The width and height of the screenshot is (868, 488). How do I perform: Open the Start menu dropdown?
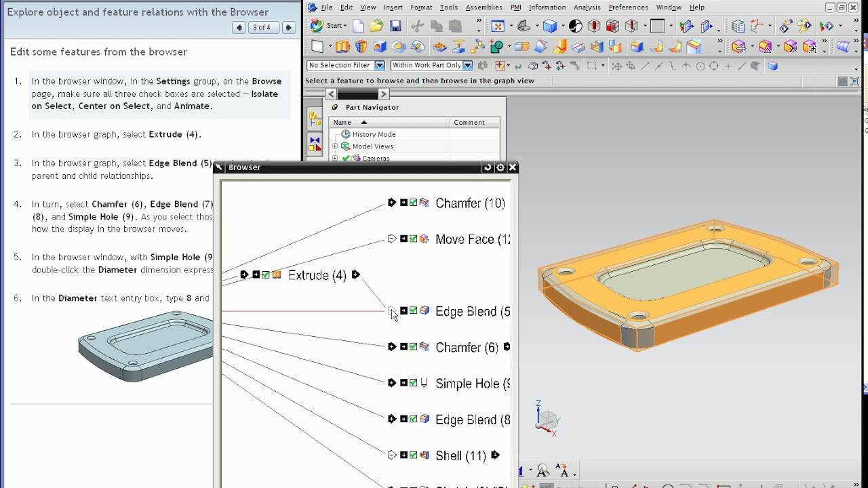point(330,26)
